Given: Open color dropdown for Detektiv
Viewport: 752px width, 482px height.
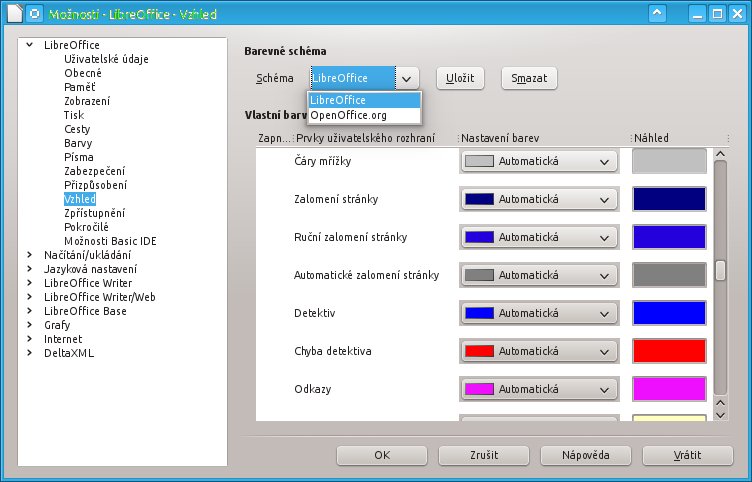Looking at the screenshot, I should [539, 313].
